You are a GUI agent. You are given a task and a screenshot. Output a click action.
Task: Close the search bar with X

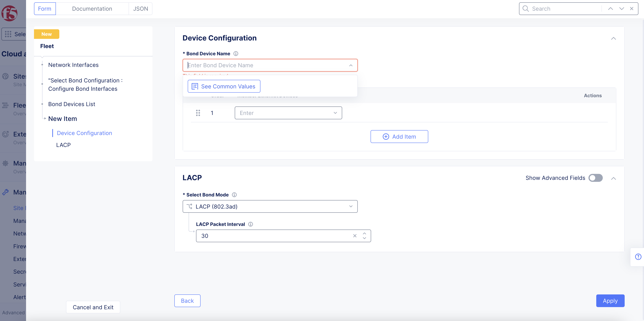(x=632, y=9)
